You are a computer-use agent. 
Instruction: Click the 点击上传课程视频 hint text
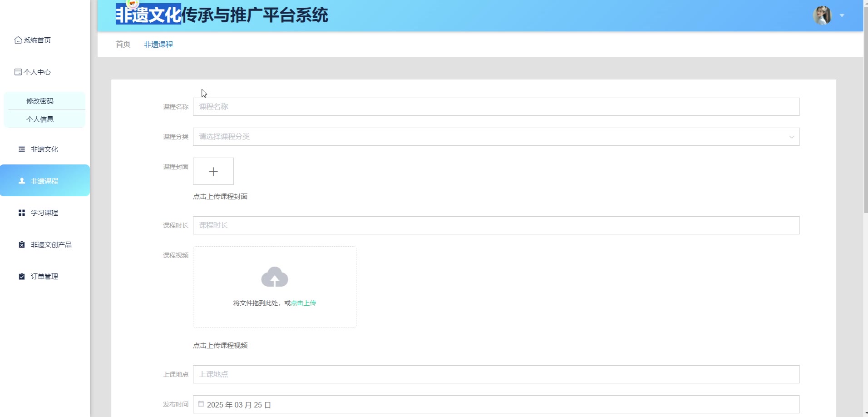(220, 345)
